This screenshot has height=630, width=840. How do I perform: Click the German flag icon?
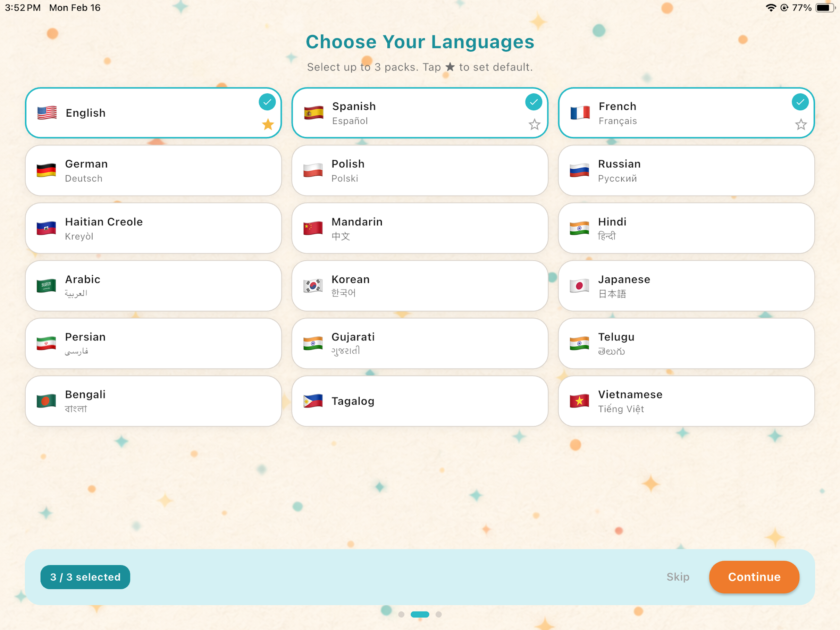click(46, 170)
